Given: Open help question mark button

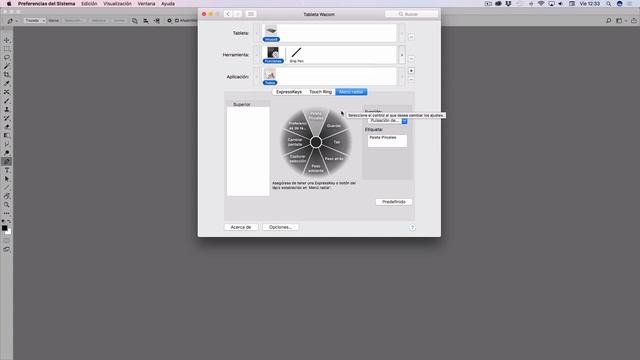Looking at the screenshot, I should (x=412, y=228).
